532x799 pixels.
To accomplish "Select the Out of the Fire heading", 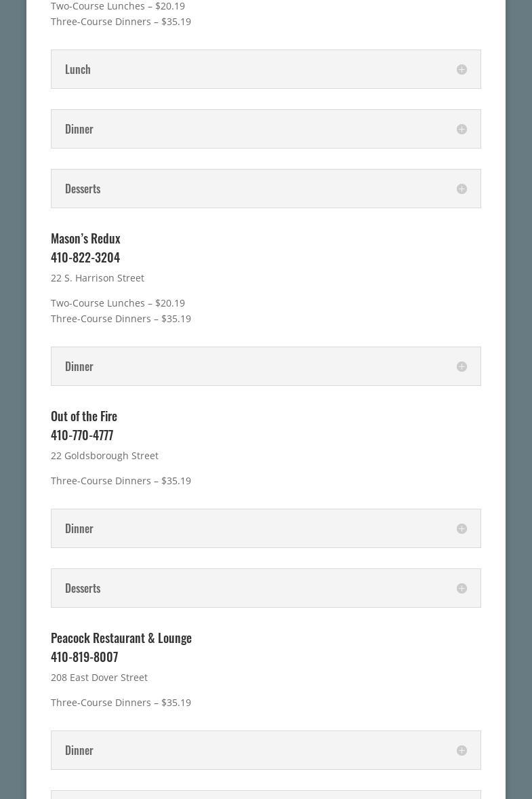I will [x=84, y=416].
